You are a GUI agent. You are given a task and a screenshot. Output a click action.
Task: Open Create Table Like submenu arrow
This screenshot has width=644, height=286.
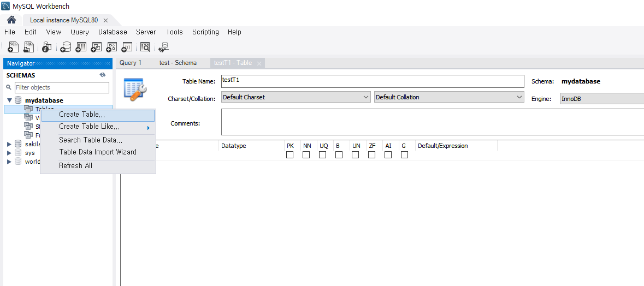pos(149,128)
